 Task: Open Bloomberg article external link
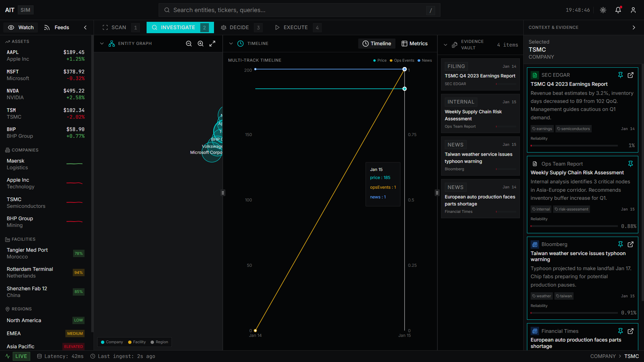pos(631,244)
